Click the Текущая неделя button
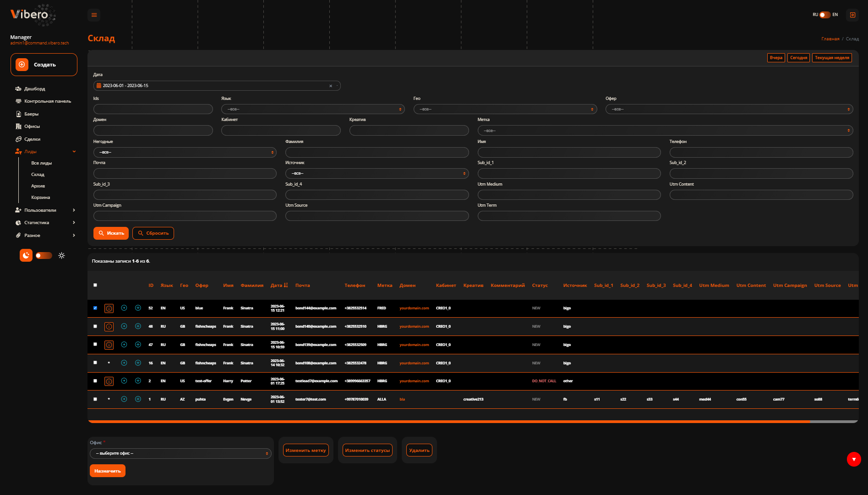 (x=832, y=58)
